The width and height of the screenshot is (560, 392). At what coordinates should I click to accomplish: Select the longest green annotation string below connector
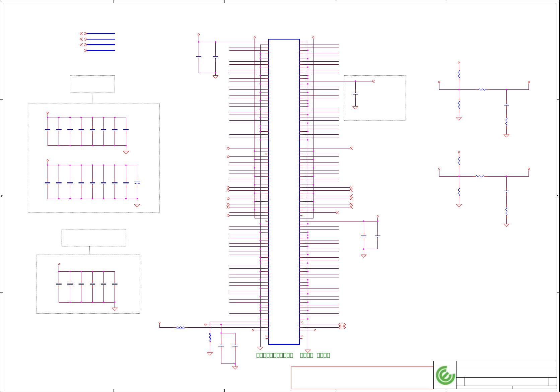coord(275,355)
